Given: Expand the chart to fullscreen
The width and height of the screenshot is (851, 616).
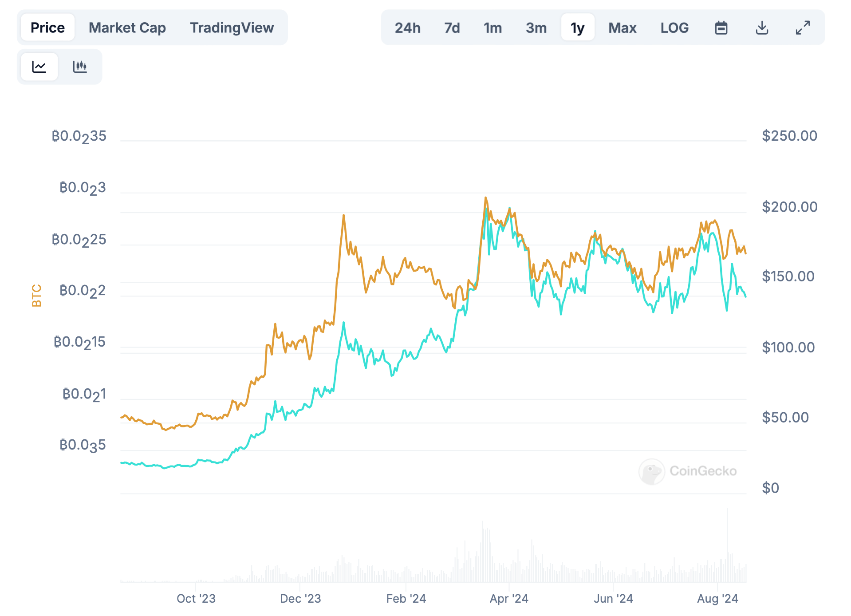Looking at the screenshot, I should (x=803, y=28).
